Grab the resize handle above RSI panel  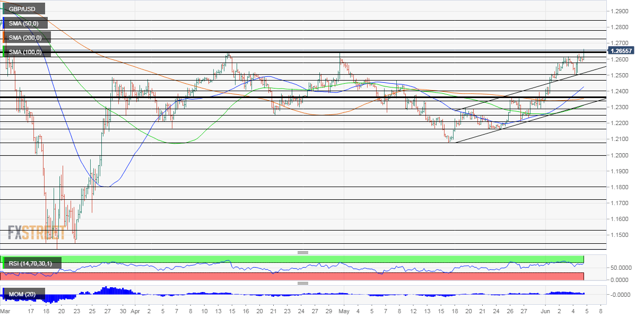click(x=303, y=252)
